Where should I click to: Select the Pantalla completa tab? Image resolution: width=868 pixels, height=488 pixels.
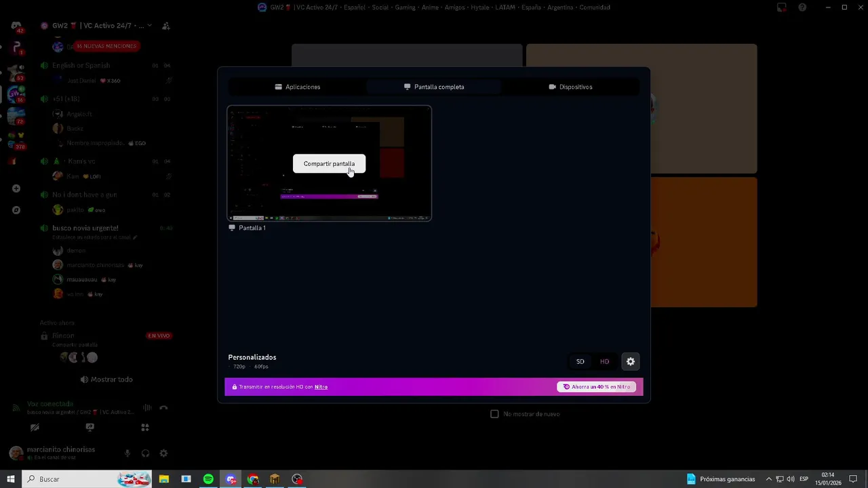(434, 87)
